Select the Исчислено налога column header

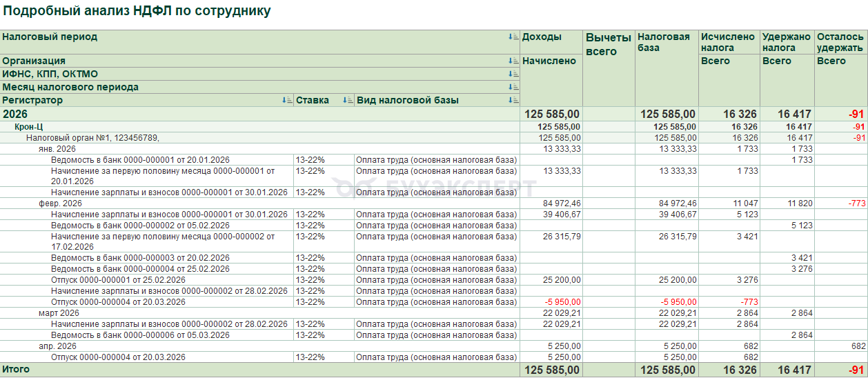click(x=729, y=42)
